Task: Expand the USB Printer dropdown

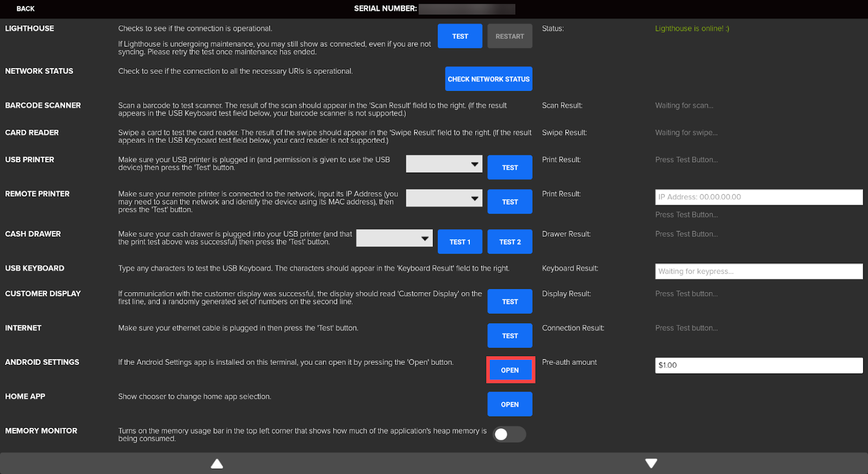Action: 444,164
